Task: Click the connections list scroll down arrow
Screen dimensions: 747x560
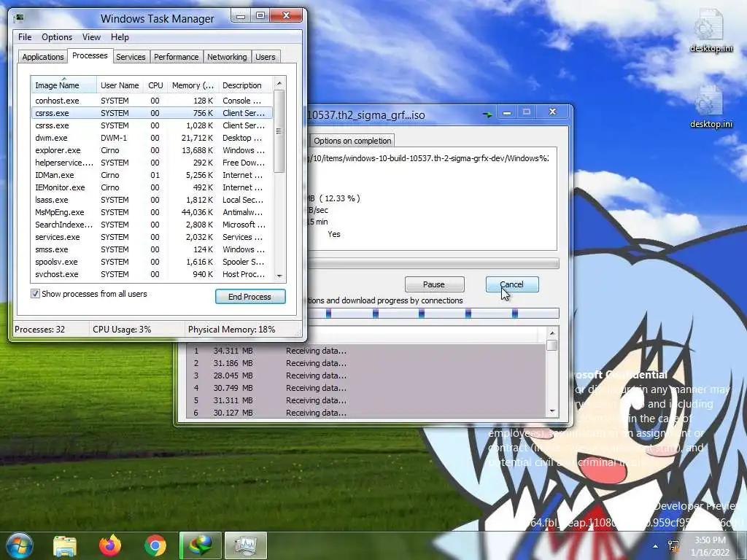Action: pos(552,411)
